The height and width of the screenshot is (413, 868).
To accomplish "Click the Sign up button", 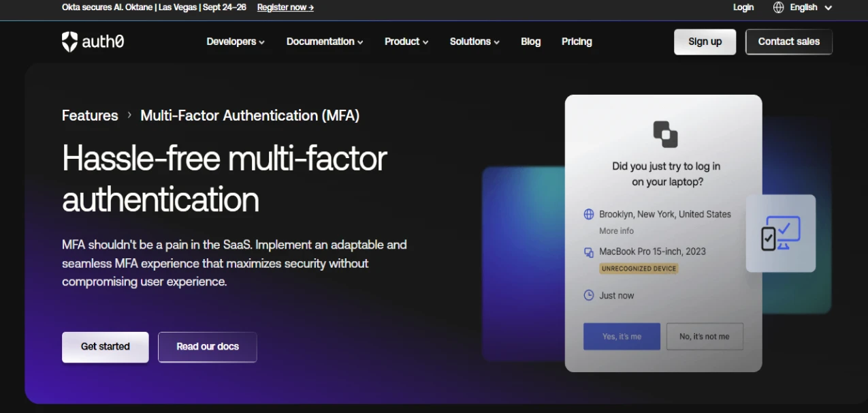I will (x=705, y=42).
